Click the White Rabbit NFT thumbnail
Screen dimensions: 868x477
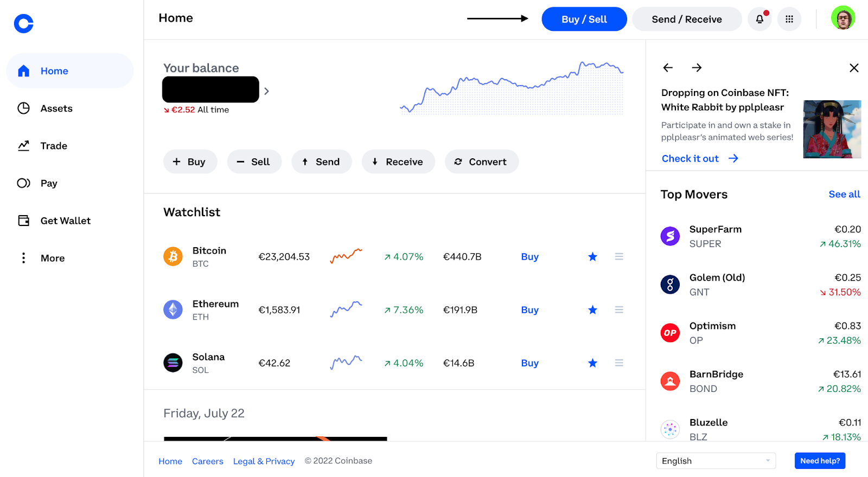coord(832,129)
